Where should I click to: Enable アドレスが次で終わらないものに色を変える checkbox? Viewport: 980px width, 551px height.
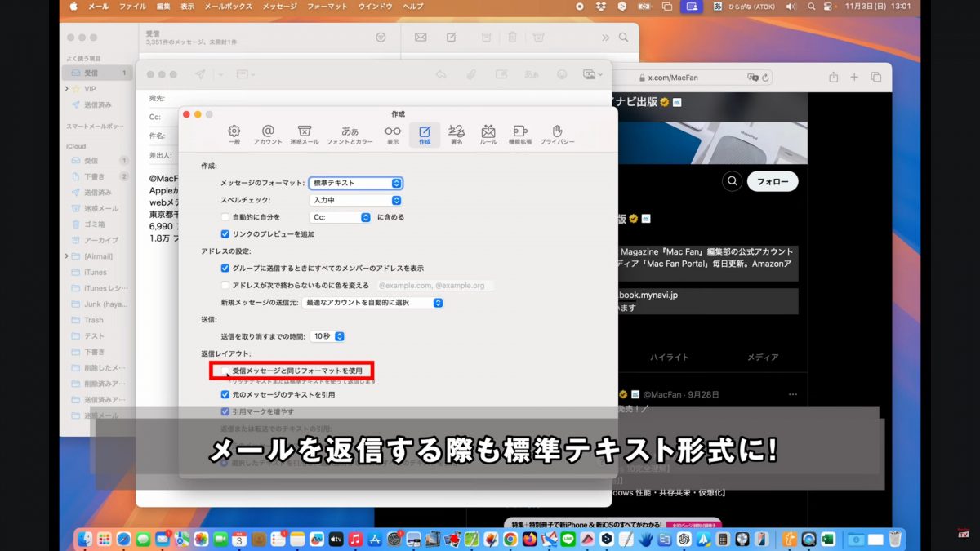coord(225,285)
